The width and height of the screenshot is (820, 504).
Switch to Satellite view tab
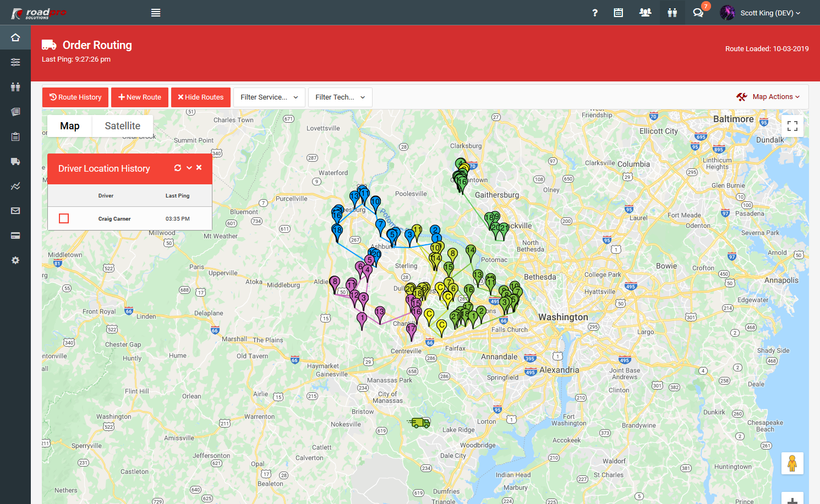point(123,126)
